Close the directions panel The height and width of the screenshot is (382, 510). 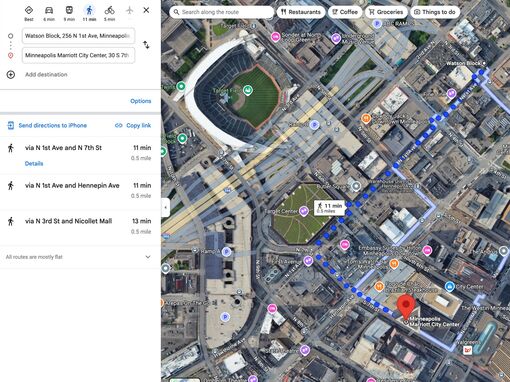coord(146,10)
